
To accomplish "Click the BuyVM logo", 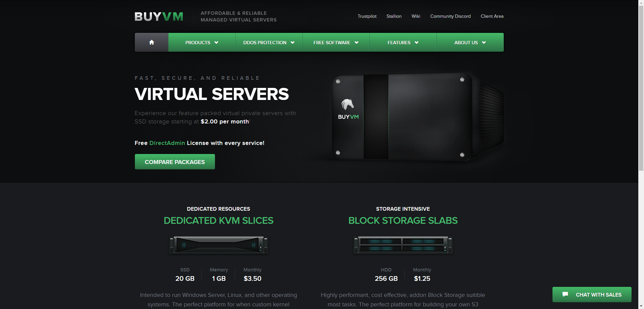I will pyautogui.click(x=159, y=16).
